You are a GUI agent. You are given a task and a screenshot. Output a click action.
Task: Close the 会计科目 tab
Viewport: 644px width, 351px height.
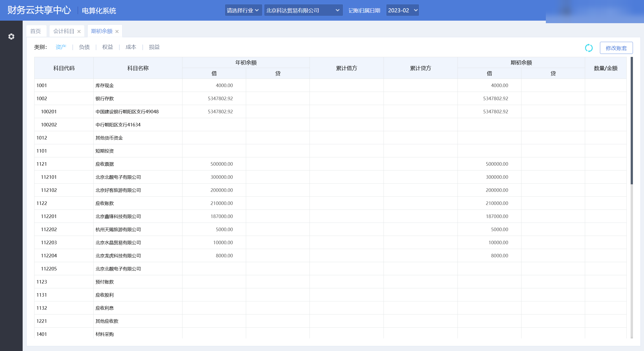tap(79, 31)
